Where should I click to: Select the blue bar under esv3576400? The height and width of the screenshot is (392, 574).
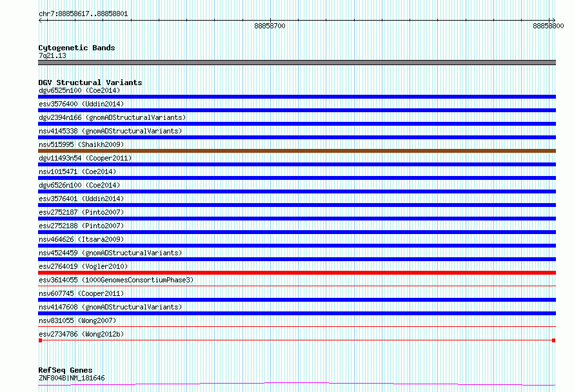(x=297, y=110)
